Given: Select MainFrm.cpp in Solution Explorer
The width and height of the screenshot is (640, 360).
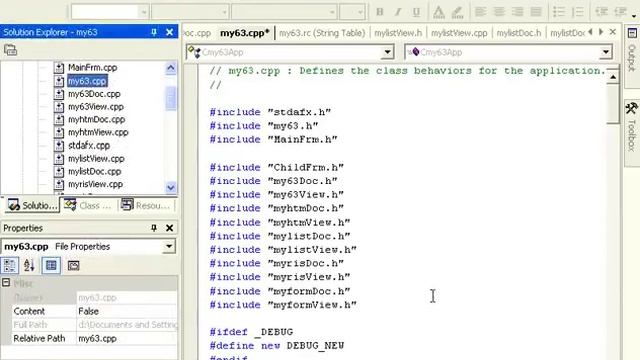Looking at the screenshot, I should coord(92,68).
